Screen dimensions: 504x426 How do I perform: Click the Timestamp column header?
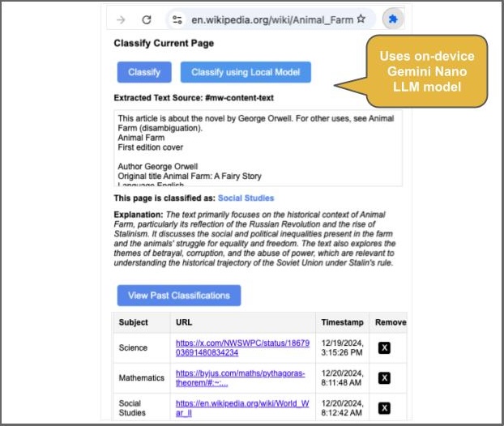(x=342, y=322)
